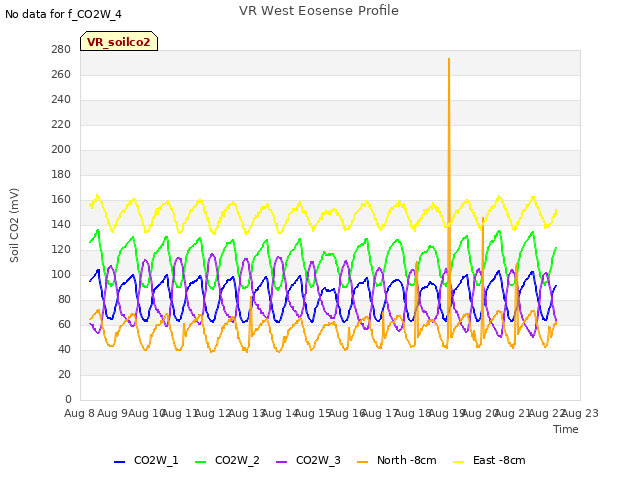Click the green CO2W_2 legend swatch
Viewport: 640px width, 480px height.
(200, 462)
